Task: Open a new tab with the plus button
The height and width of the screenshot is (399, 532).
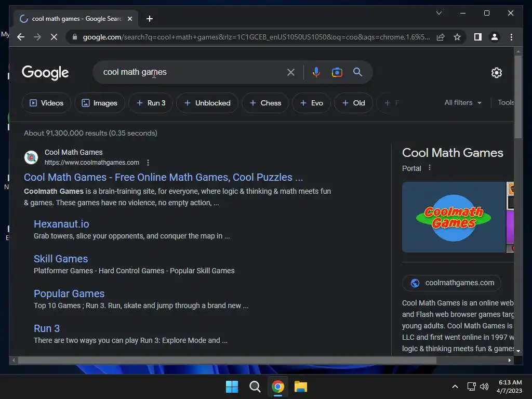Action: coord(150,19)
